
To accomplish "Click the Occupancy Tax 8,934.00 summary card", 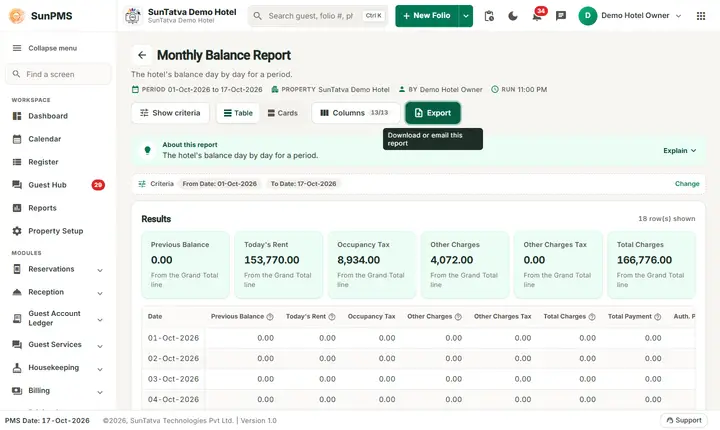I will coord(371,265).
